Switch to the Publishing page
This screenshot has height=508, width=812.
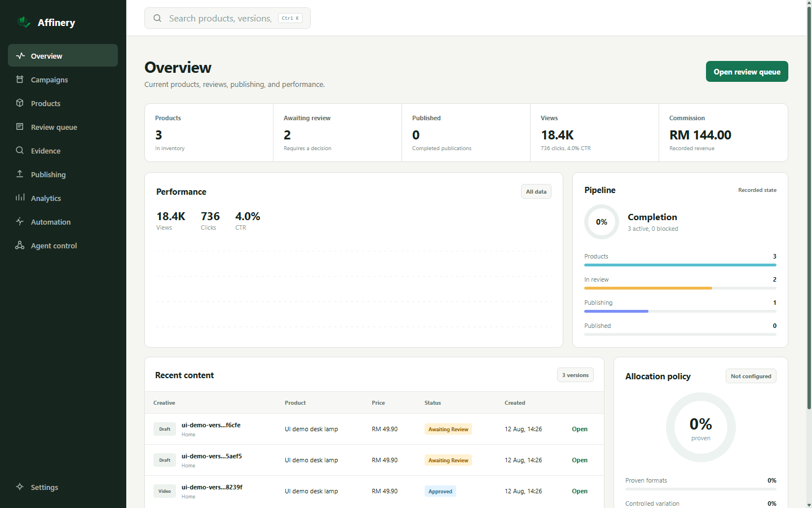pos(63,174)
